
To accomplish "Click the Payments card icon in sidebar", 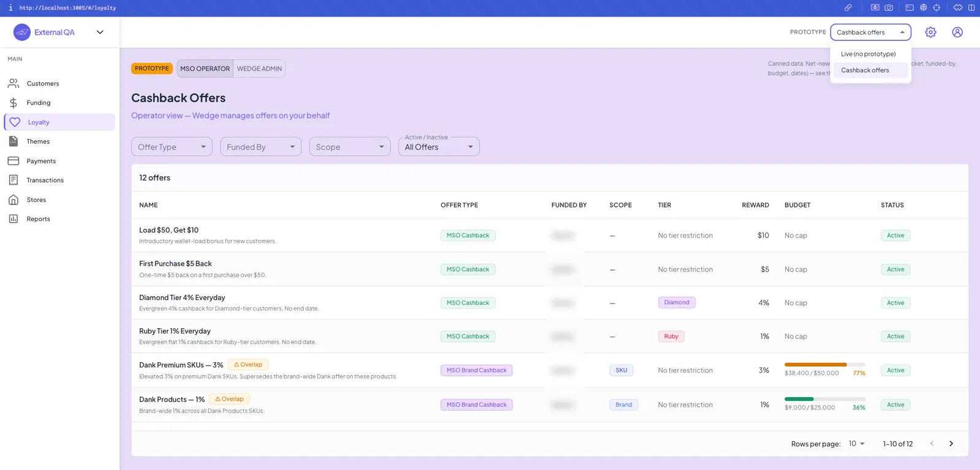I will pos(13,161).
